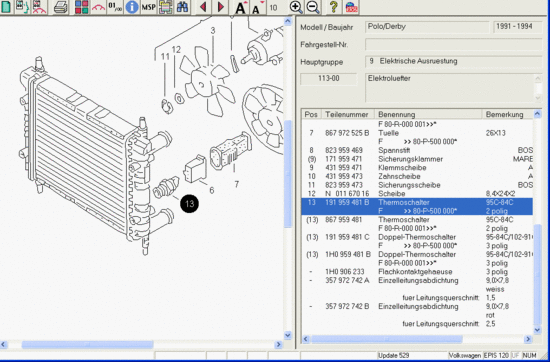Click the diagram pane scroll up arrow
The height and width of the screenshot is (362, 550).
tap(288, 21)
